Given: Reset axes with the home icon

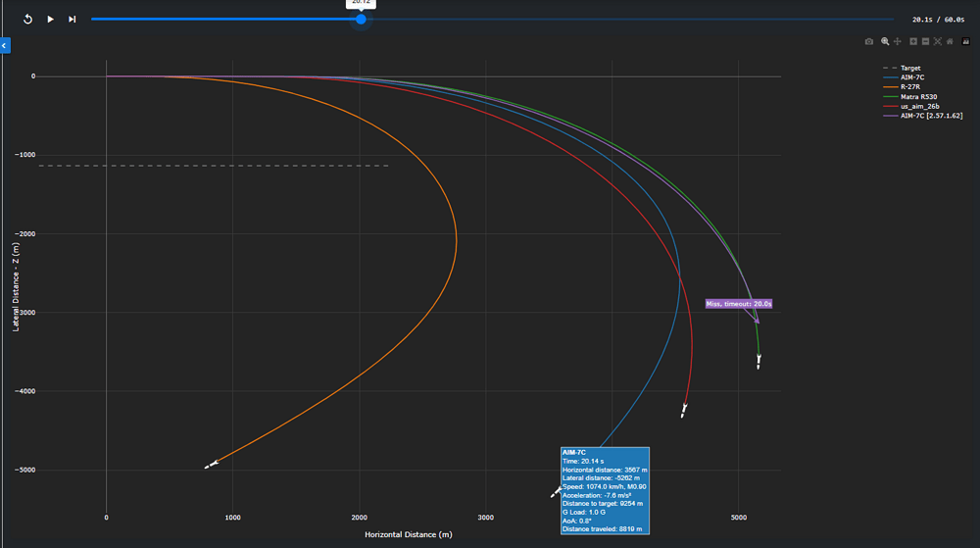Looking at the screenshot, I should tap(950, 41).
